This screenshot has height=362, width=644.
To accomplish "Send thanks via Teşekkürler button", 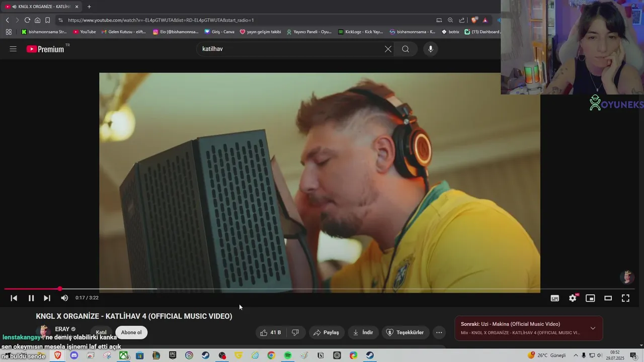I will click(405, 332).
